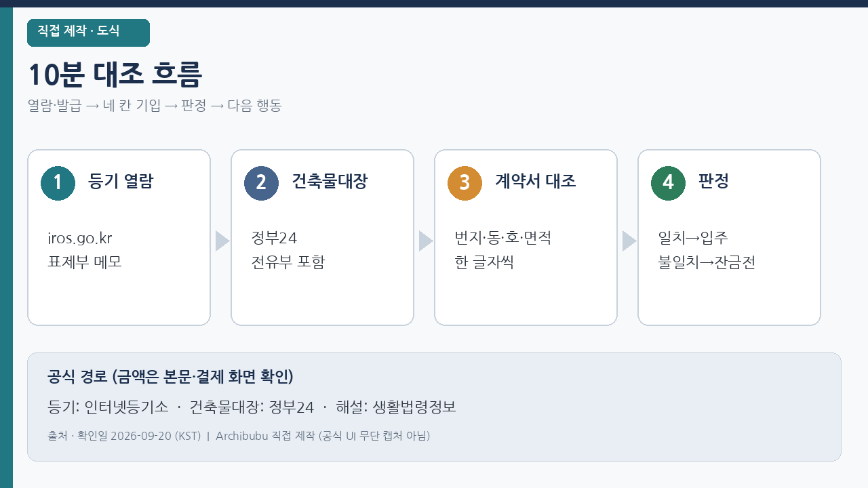Viewport: 868px width, 488px height.
Task: Click the 직접 제작 · 도식 badge
Action: [x=88, y=33]
